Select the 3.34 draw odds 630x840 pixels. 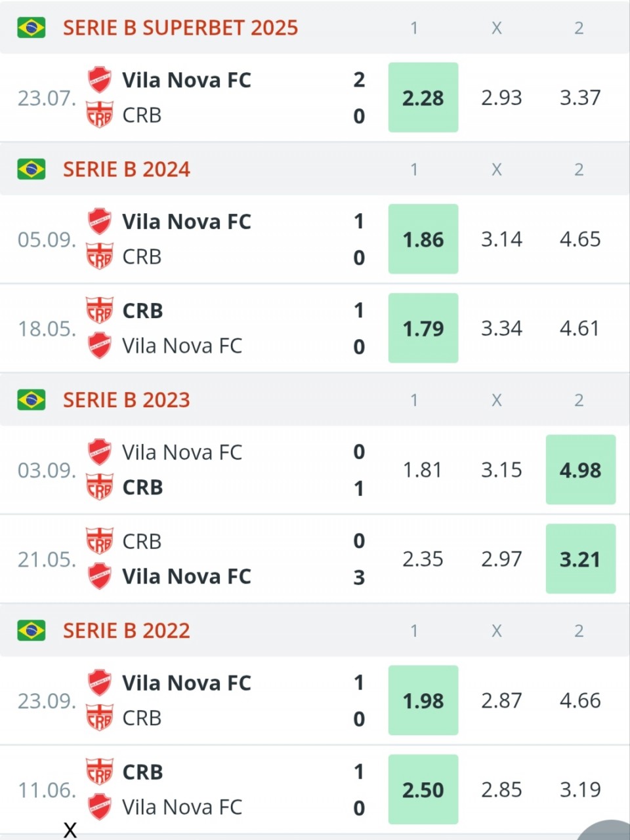(501, 329)
